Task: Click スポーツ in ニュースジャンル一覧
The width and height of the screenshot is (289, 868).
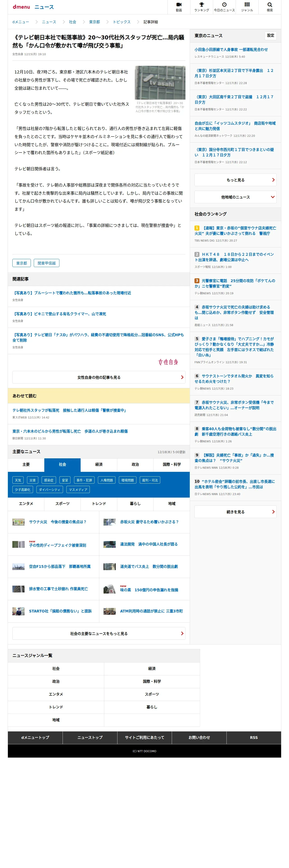Action: point(152,694)
